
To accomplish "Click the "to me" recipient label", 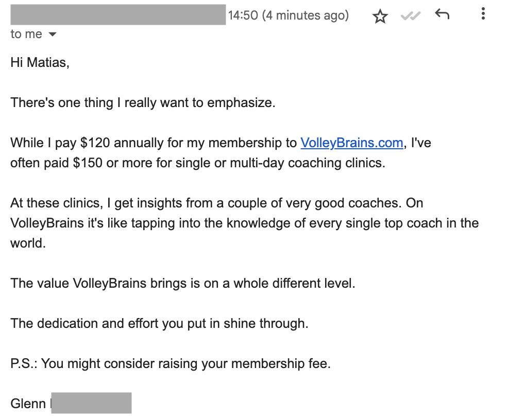I will [x=26, y=34].
